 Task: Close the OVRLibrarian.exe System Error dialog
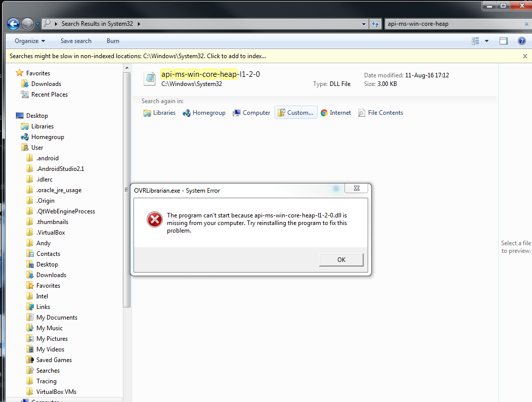coord(356,188)
